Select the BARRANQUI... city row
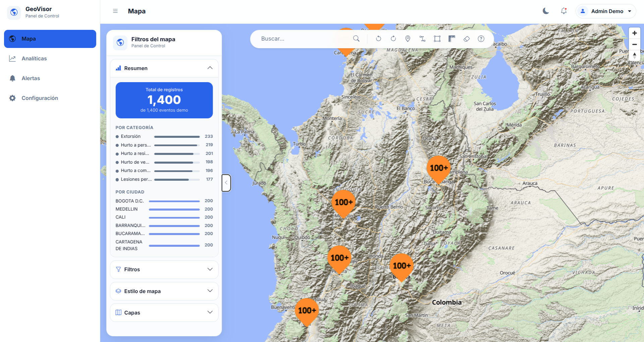Screen dimensions: 644x342 click(x=164, y=226)
